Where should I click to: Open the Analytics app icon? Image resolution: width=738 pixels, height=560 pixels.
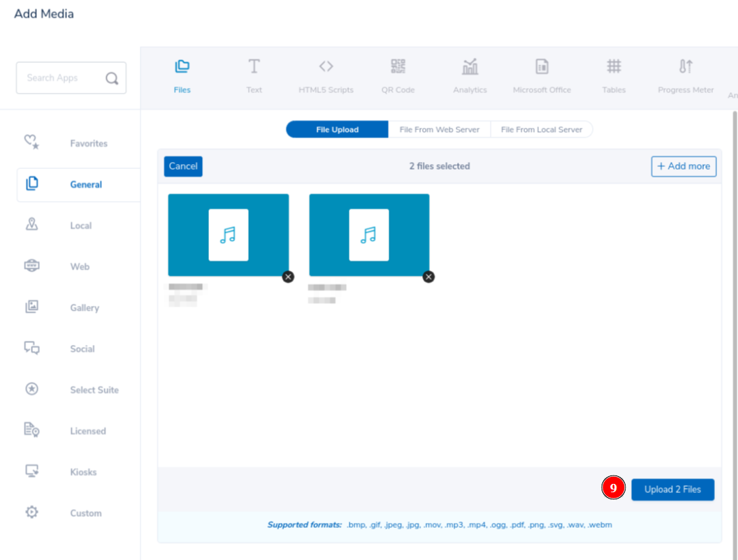pyautogui.click(x=470, y=67)
